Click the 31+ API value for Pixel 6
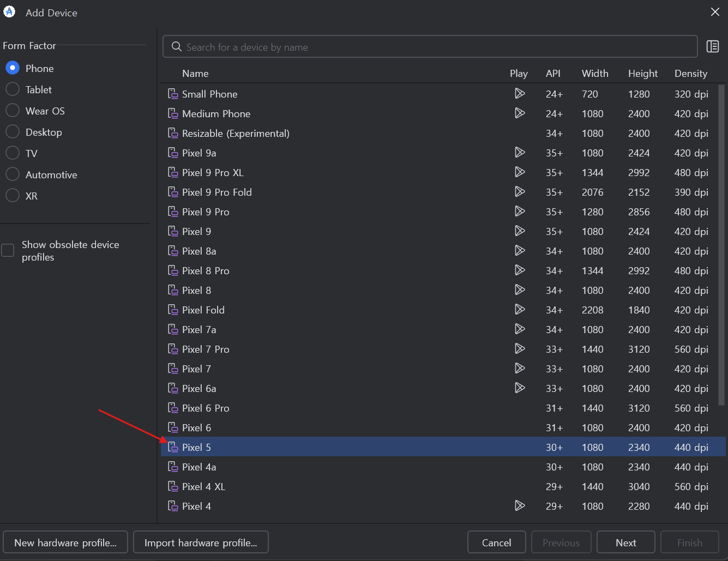This screenshot has height=561, width=728. point(554,427)
